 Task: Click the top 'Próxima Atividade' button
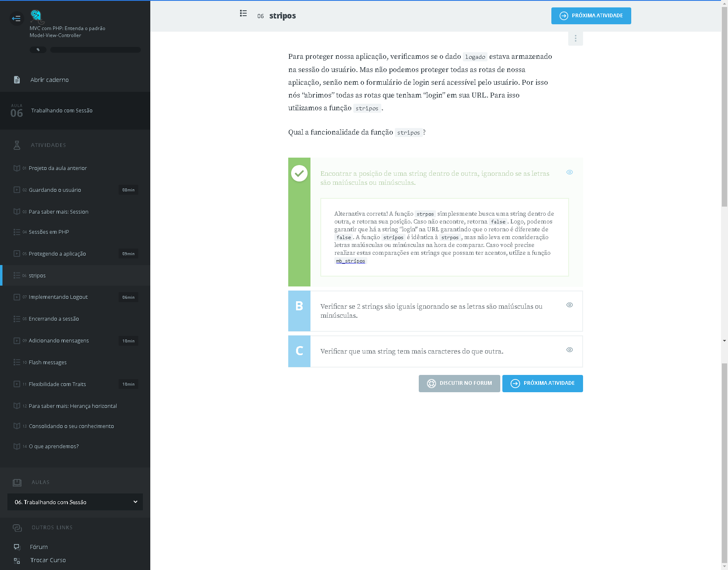point(591,16)
